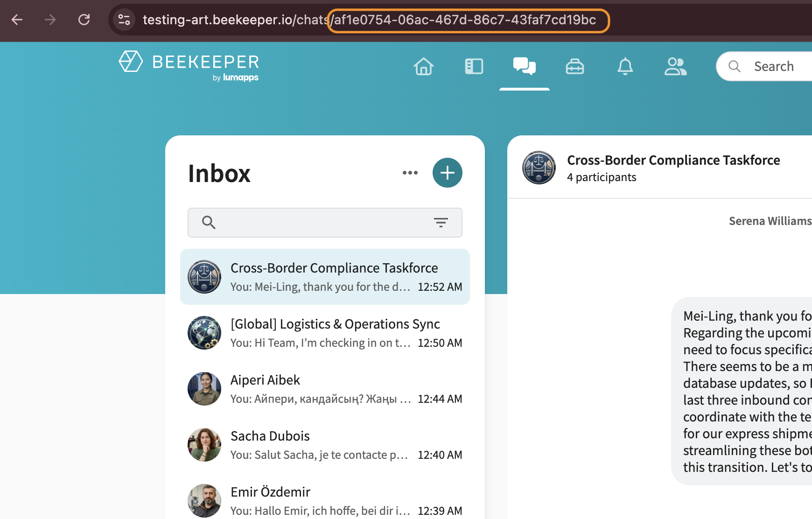This screenshot has height=519, width=812.
Task: Select the Chats icon tab
Action: click(x=525, y=66)
